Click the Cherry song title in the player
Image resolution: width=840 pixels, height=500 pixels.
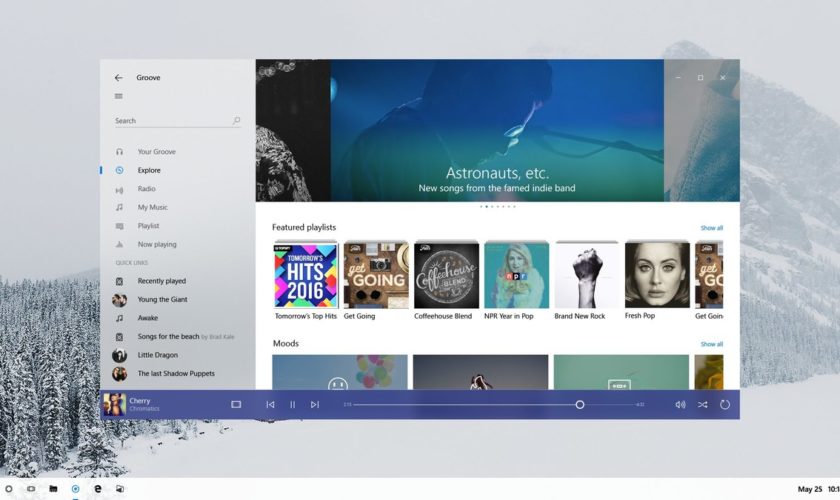point(140,401)
